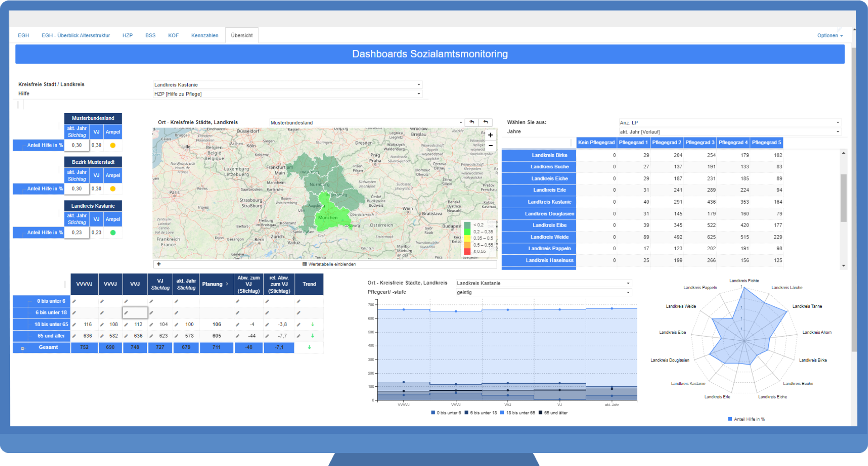Screen dimensions: 868x466
Task: Select the Landkreis Eiche row header
Action: pyautogui.click(x=549, y=178)
